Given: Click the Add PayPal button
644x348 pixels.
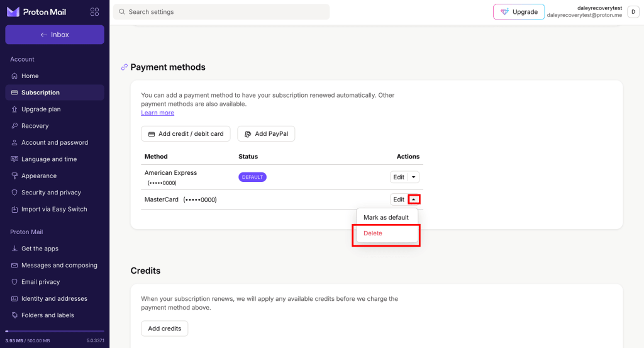Looking at the screenshot, I should pos(266,133).
